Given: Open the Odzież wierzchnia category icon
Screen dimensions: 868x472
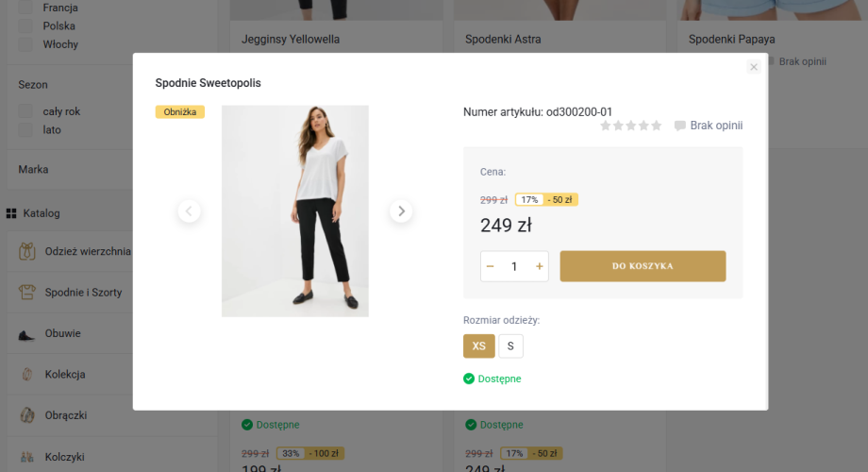Looking at the screenshot, I should click(x=26, y=252).
